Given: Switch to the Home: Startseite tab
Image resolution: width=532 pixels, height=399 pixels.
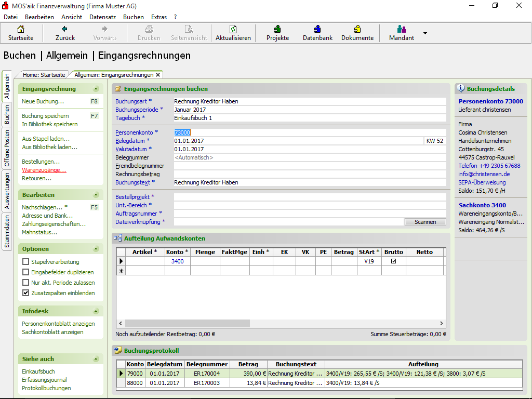Looking at the screenshot, I should coord(44,75).
